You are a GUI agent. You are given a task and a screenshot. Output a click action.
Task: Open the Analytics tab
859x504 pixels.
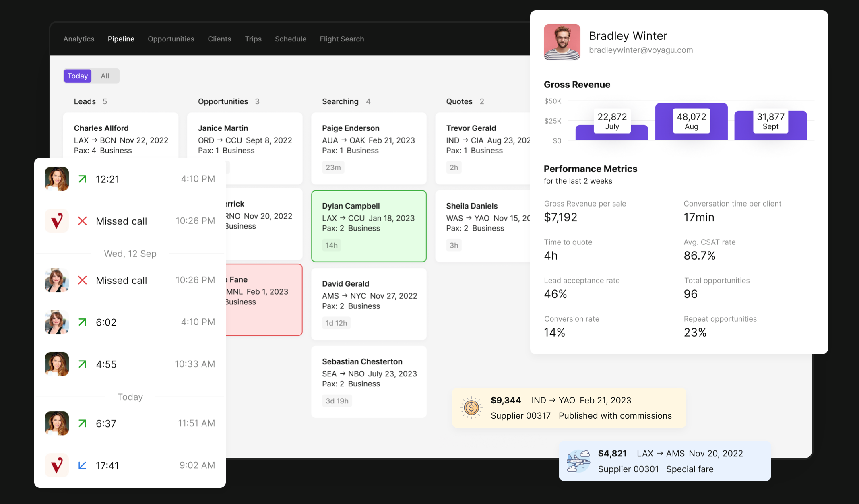point(79,39)
